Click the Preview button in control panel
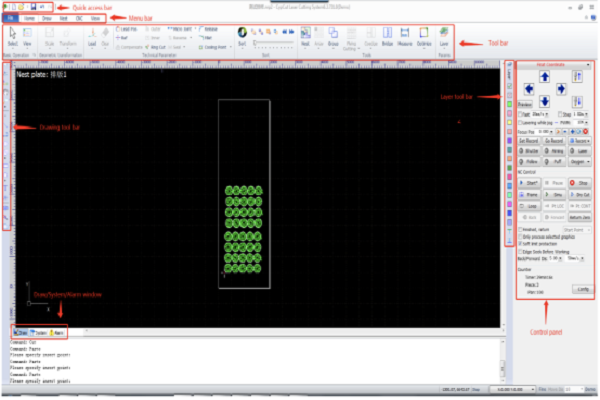This screenshot has width=600, height=400. 525,104
